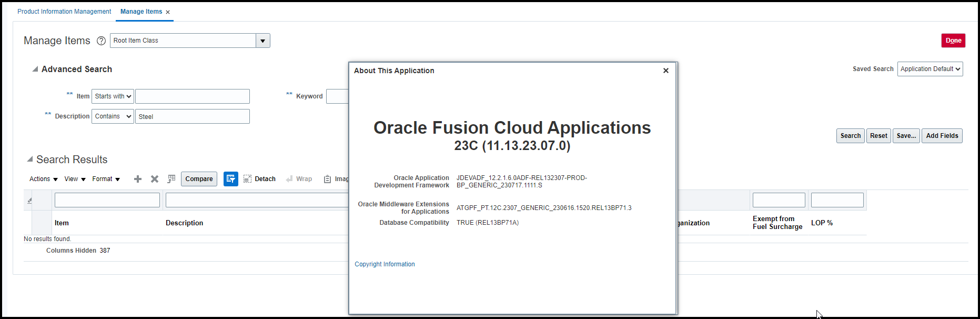Click the Create plus icon in results toolbar
This screenshot has height=319, width=980.
coord(138,179)
